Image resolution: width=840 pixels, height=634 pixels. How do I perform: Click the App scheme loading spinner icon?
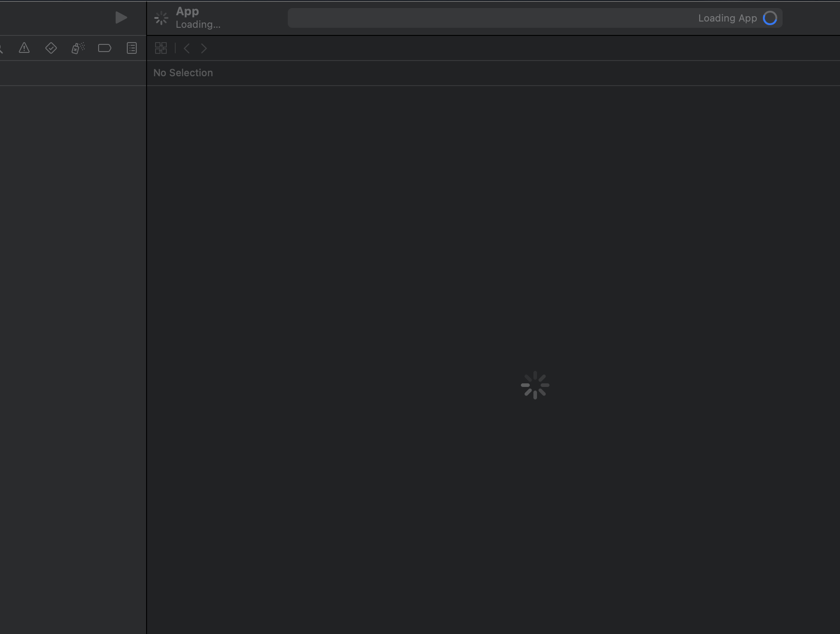(x=161, y=18)
